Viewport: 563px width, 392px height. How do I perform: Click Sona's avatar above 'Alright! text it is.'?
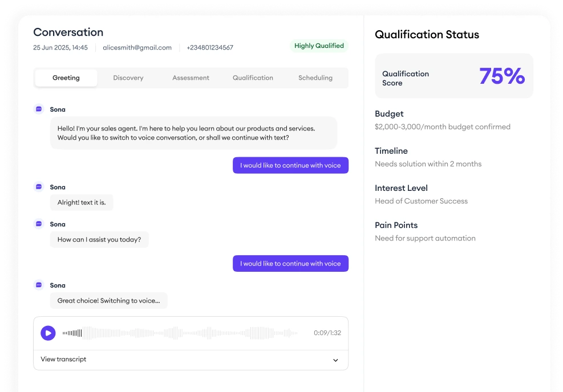39,187
